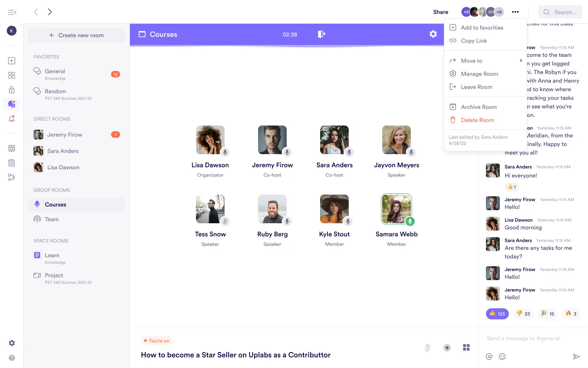This screenshot has height=368, width=588.
Task: Click the leave room exit icon in header
Action: point(321,34)
